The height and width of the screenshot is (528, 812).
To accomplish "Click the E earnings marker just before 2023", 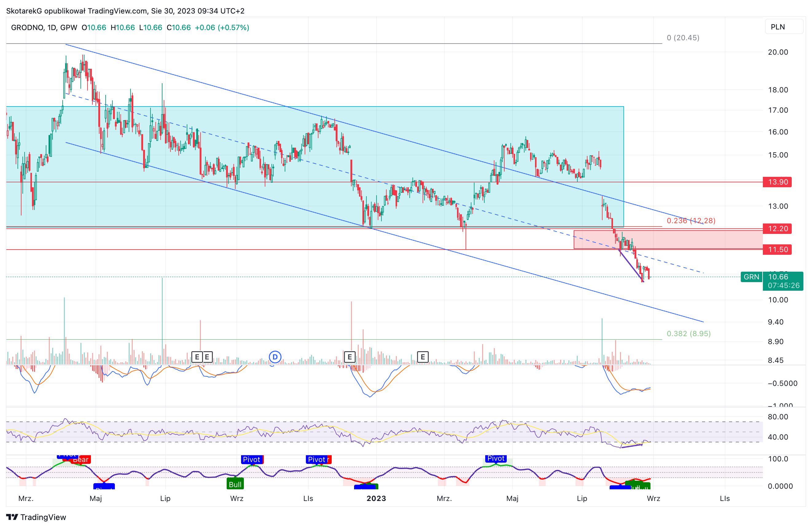I will pyautogui.click(x=349, y=357).
